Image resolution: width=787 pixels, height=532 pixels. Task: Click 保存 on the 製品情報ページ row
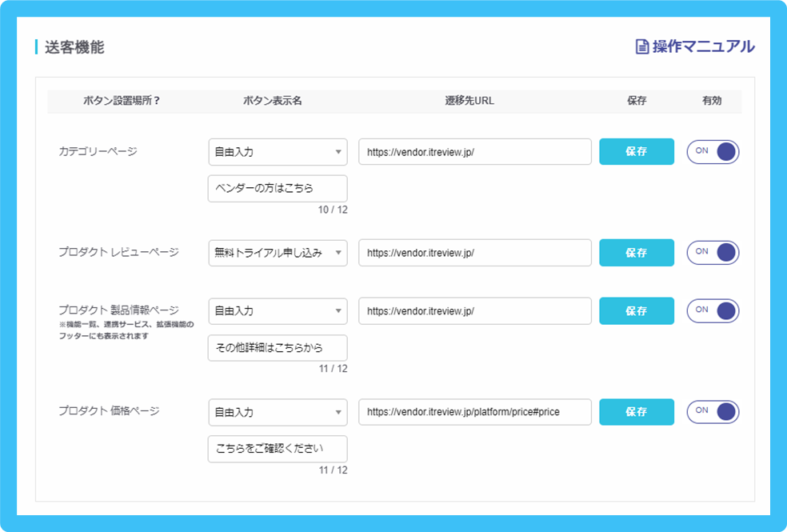pos(636,311)
